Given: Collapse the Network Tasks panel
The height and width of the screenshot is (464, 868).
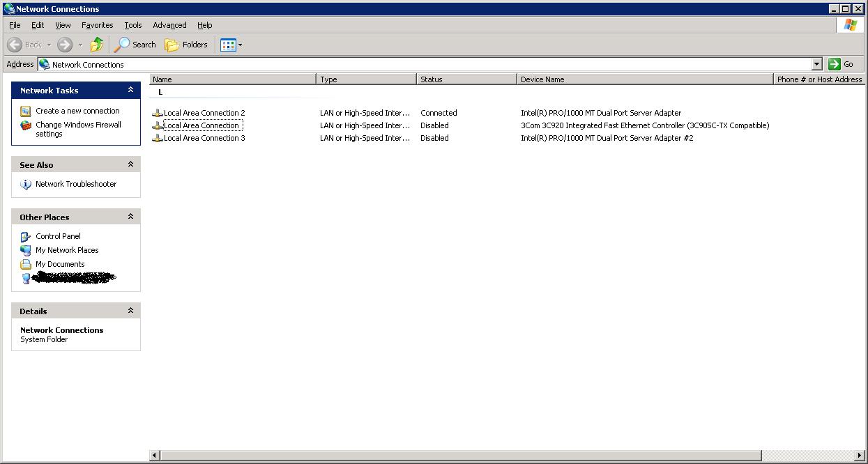Looking at the screenshot, I should (130, 90).
